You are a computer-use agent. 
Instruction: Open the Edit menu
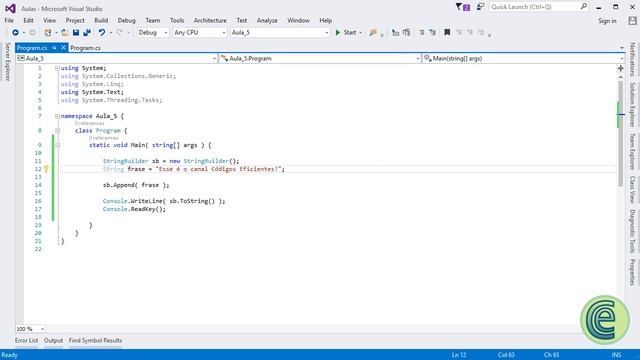pos(28,20)
